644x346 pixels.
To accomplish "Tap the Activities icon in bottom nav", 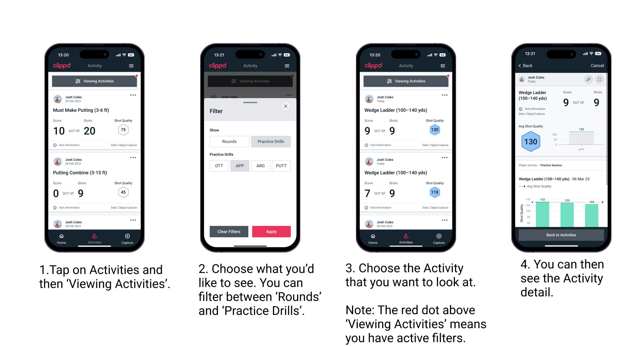I will tap(94, 238).
